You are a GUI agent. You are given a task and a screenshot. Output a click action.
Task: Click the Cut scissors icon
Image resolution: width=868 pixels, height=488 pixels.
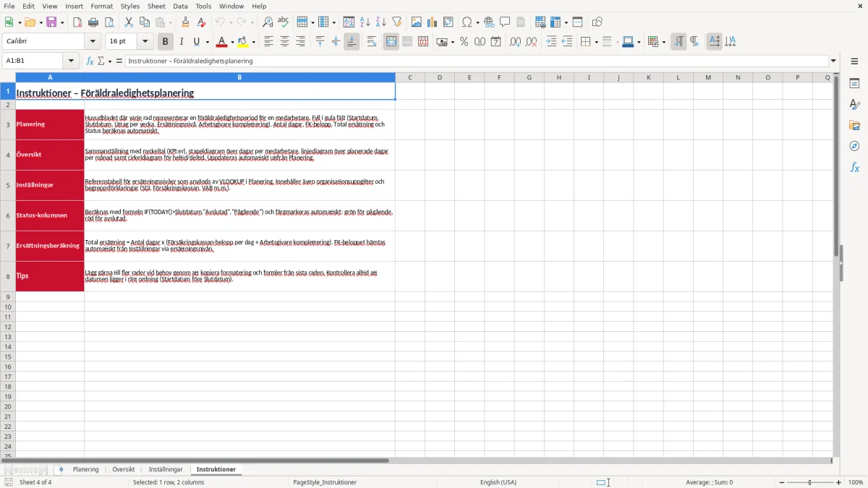(128, 22)
